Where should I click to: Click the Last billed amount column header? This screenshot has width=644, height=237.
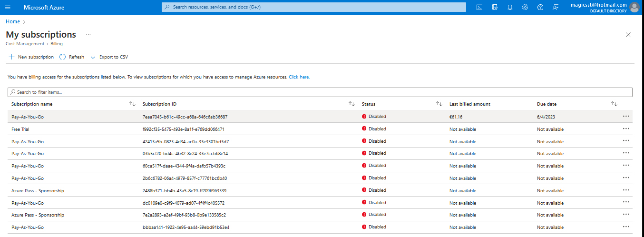tap(470, 104)
